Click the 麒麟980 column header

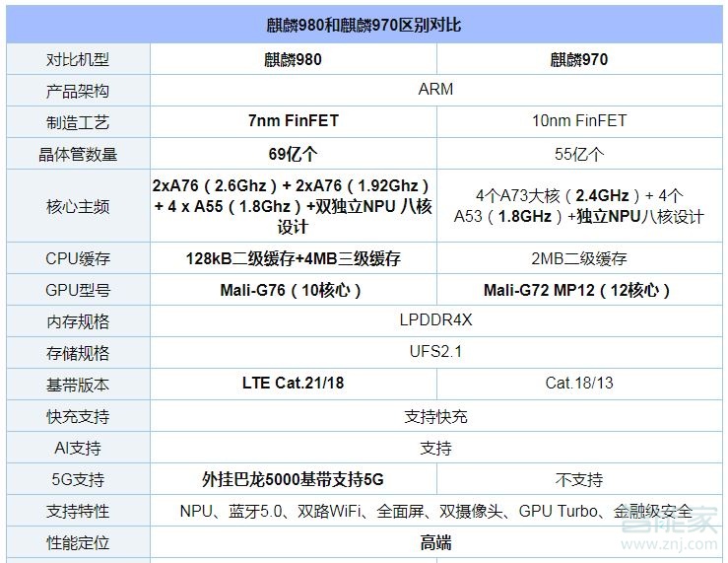tap(293, 59)
